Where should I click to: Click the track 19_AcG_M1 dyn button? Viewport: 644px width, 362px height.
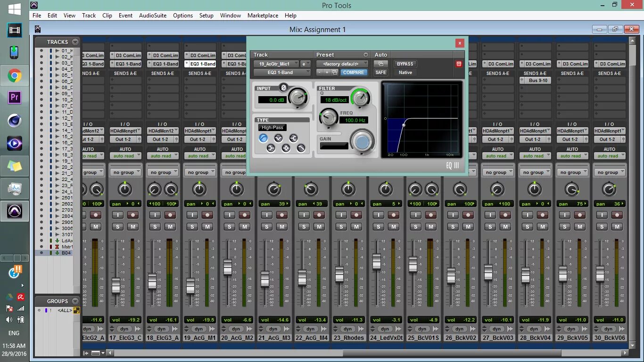(x=198, y=329)
